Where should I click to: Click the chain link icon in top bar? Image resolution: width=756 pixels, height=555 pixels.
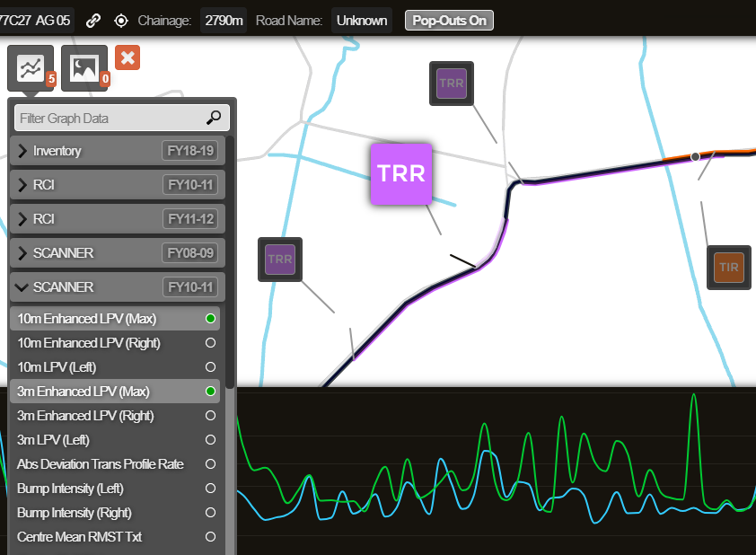coord(93,21)
